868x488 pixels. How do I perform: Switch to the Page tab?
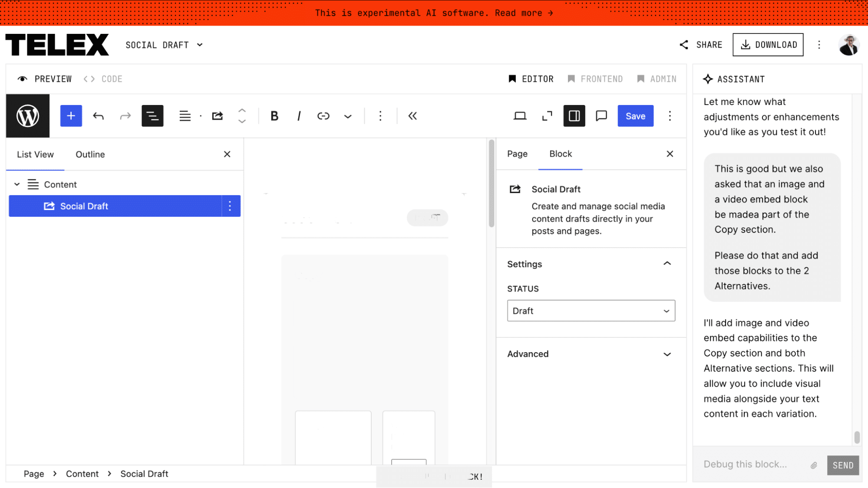[x=517, y=154]
